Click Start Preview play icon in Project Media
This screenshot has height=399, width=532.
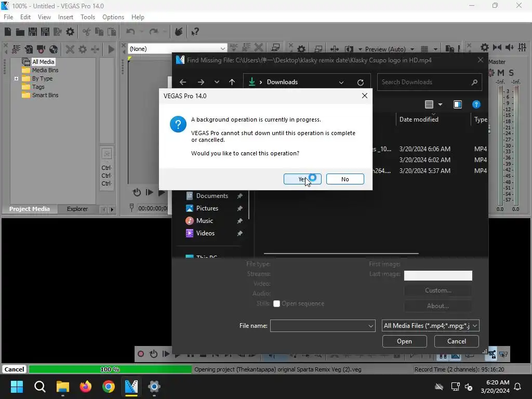pyautogui.click(x=111, y=49)
